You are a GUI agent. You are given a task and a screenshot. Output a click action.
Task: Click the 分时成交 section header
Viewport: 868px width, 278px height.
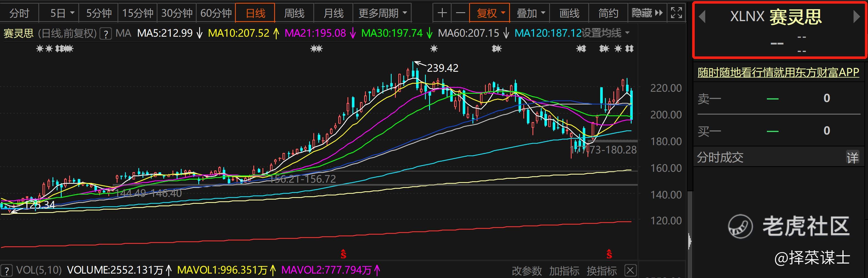coord(720,158)
